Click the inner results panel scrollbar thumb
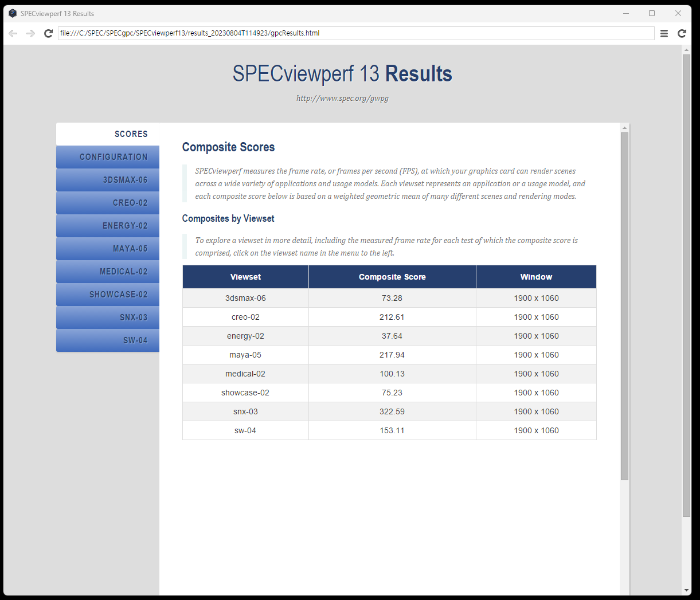 point(625,306)
